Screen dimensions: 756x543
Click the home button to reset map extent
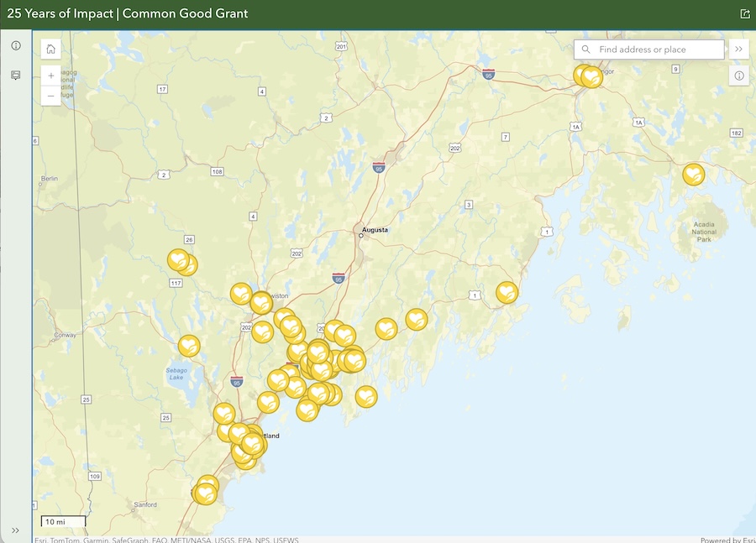50,49
